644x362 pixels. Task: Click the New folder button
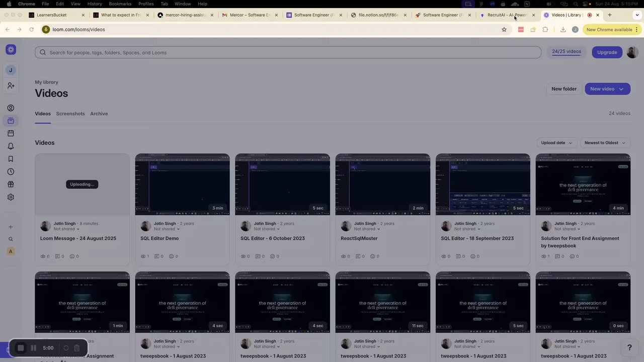coord(564,89)
